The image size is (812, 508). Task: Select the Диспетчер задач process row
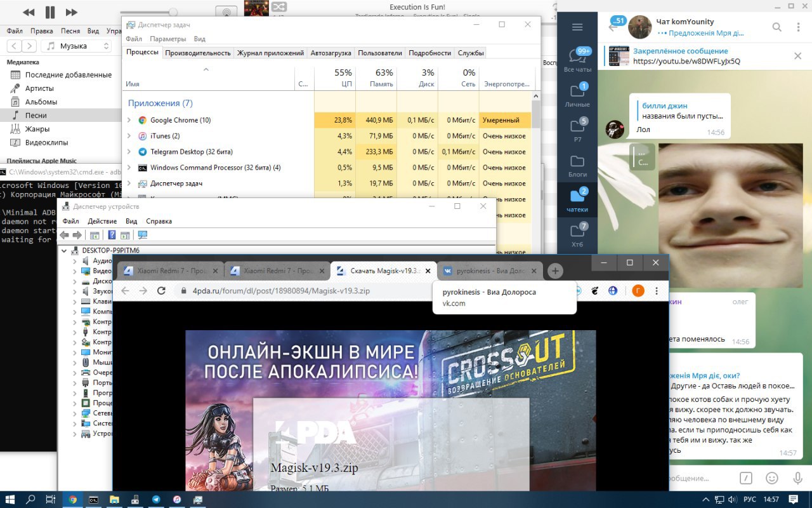click(328, 184)
